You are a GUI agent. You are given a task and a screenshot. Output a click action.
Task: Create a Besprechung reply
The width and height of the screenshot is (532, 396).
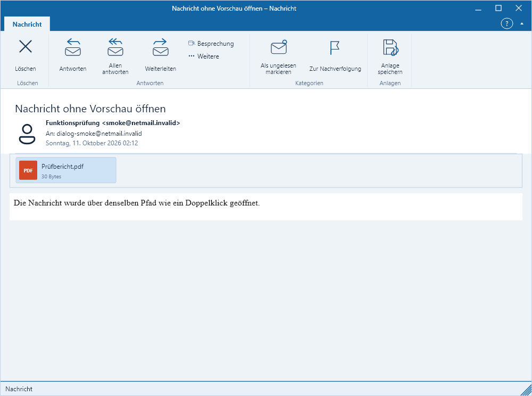click(211, 44)
